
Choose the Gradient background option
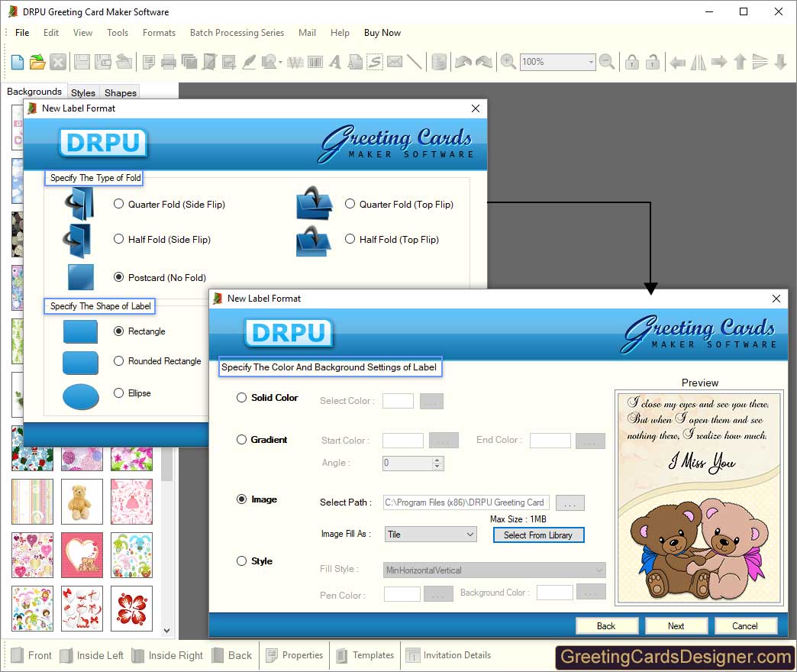(241, 440)
